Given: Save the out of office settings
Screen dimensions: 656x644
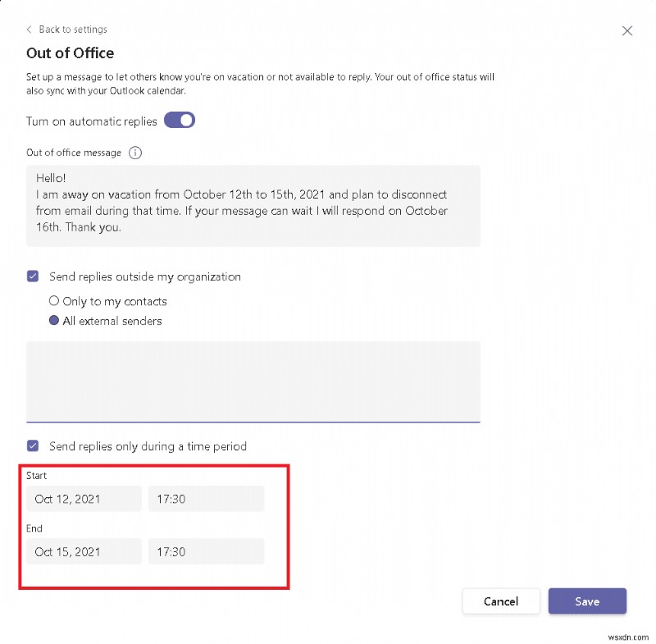Looking at the screenshot, I should point(587,601).
